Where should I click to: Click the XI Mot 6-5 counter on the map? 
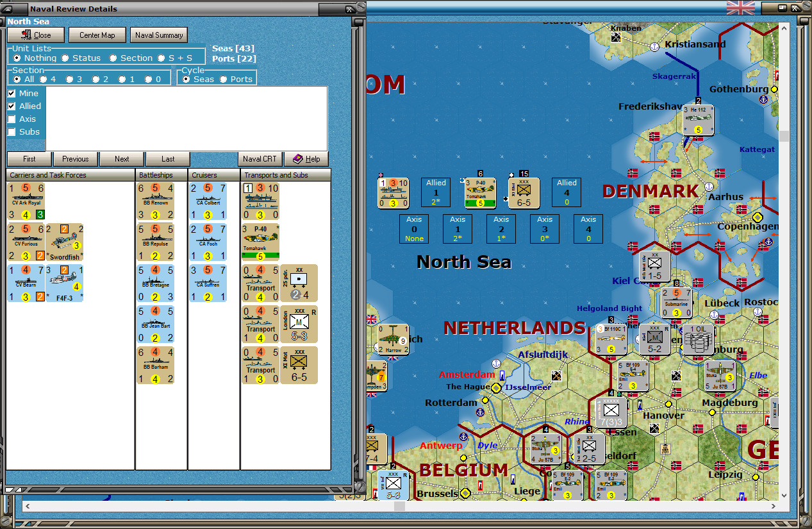click(524, 193)
